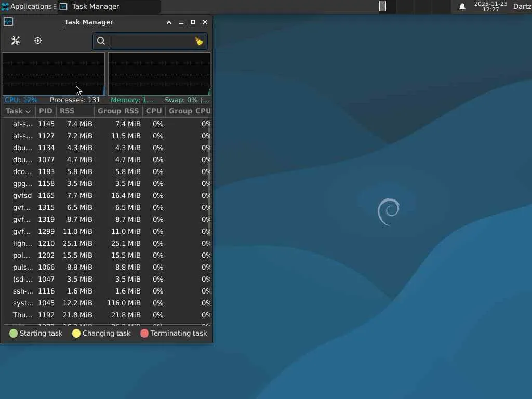Click the Memory usage label
This screenshot has height=399, width=532.
(x=132, y=100)
